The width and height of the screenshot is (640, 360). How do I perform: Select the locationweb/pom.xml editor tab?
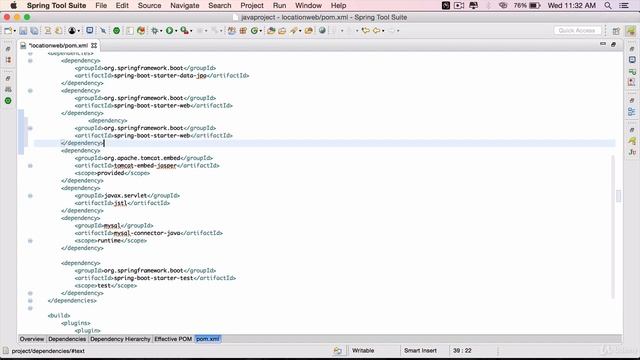click(x=58, y=45)
